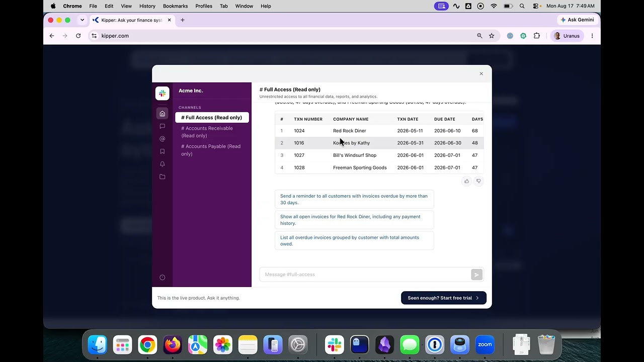Open a new tab with the plus button
Viewport: 644px width, 362px height.
coord(183,20)
